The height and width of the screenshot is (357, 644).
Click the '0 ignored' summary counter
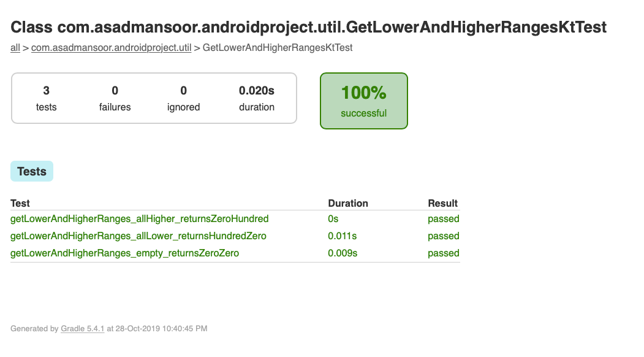183,98
